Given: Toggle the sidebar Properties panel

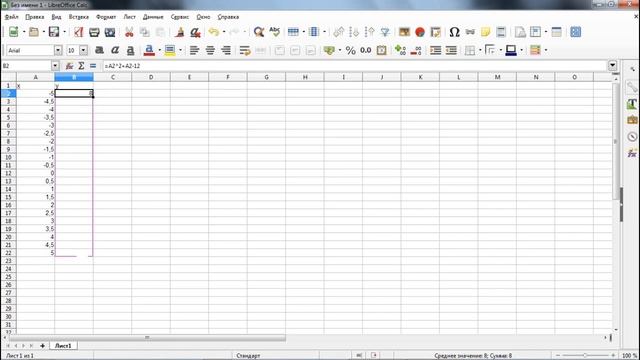Looking at the screenshot, I should tap(632, 87).
